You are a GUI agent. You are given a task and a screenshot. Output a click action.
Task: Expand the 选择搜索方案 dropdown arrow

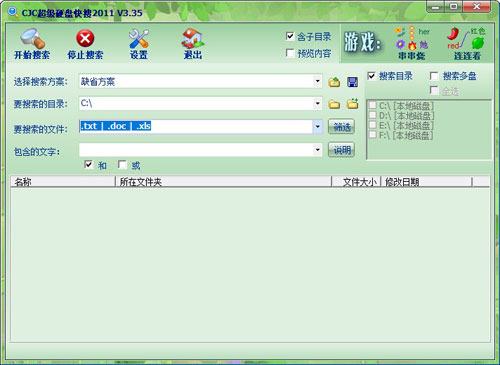click(x=317, y=81)
